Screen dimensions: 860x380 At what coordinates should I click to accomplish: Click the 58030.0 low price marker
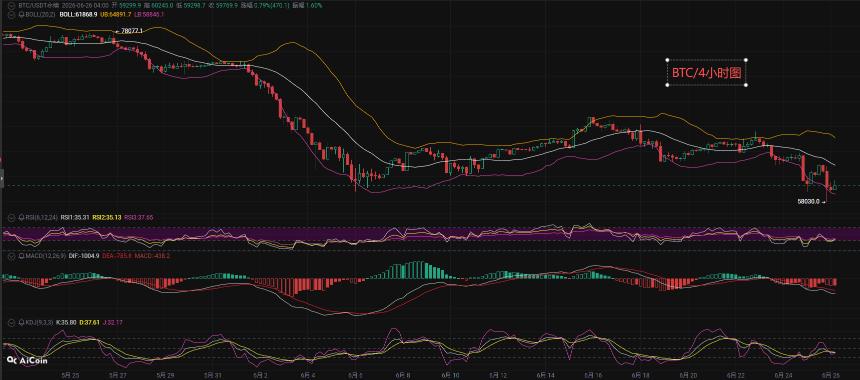[x=808, y=201]
